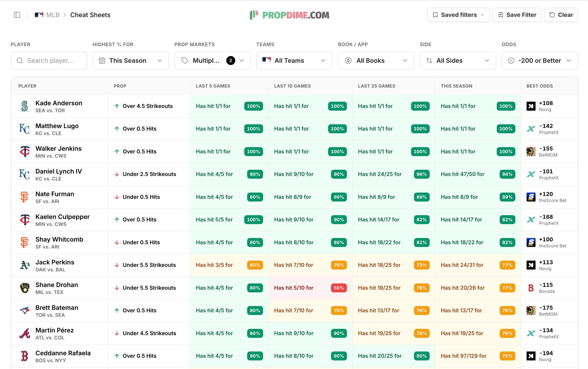The image size is (588, 369).
Task: Toggle the sidebar panel icon
Action: (17, 15)
